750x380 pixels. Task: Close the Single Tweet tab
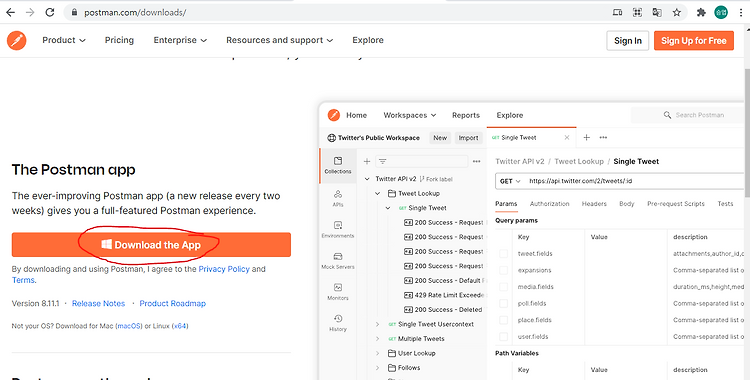pyautogui.click(x=567, y=137)
